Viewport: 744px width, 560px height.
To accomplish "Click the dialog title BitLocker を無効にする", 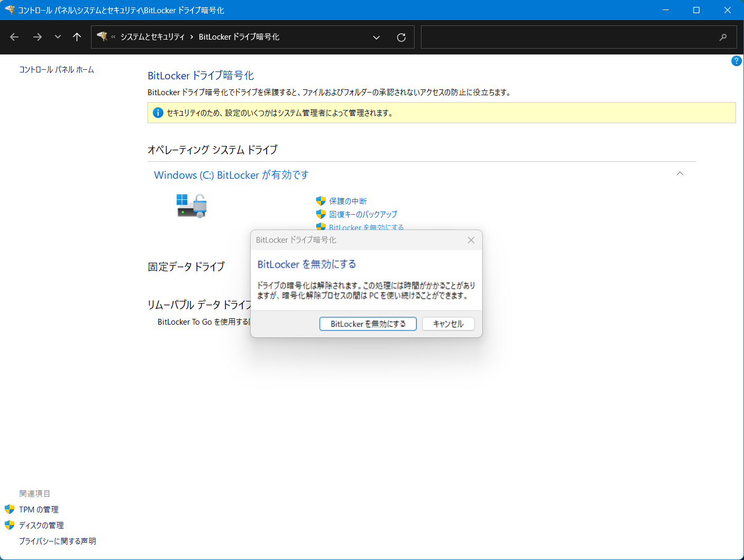I will point(307,264).
